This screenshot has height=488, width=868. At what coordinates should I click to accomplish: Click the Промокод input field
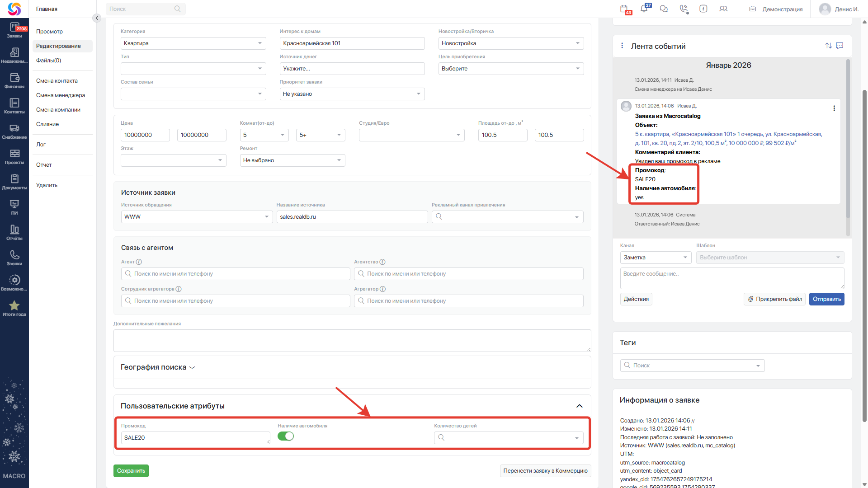point(195,438)
